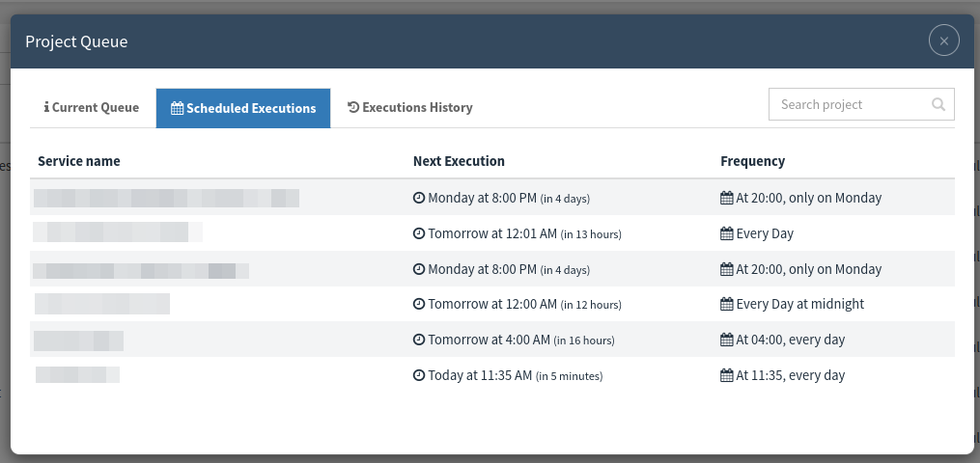
Task: Click the history icon on Executions History tab
Action: [353, 107]
